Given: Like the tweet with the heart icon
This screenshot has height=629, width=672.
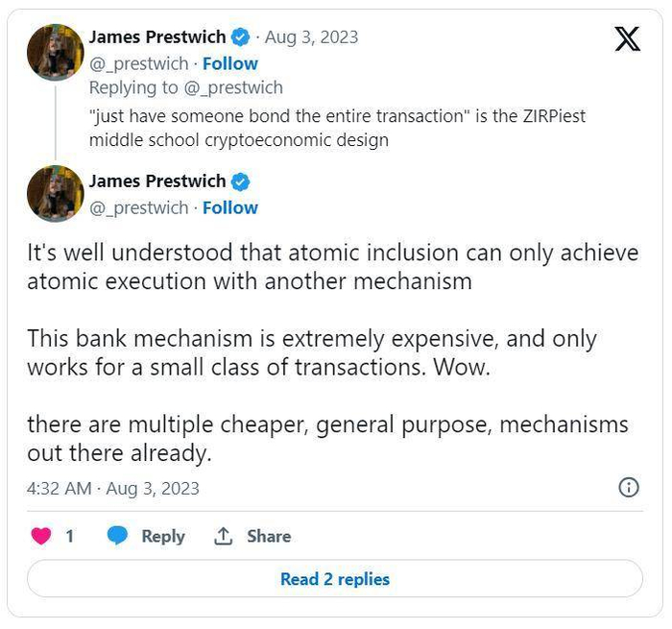Looking at the screenshot, I should tap(41, 536).
